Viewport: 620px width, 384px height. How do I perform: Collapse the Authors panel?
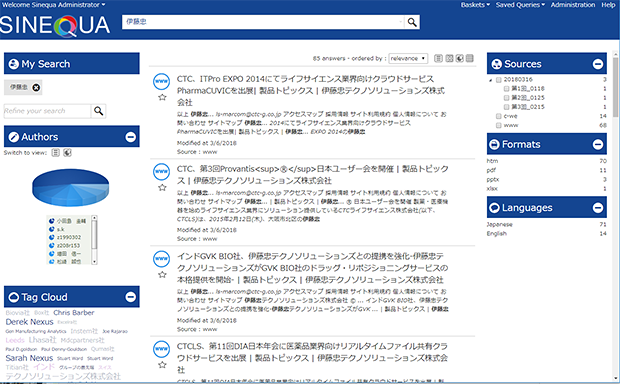coord(130,137)
